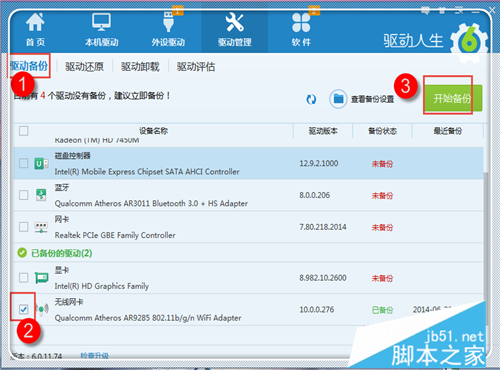The height and width of the screenshot is (370, 500).
Task: Click the 检查升级 link at bottom
Action: (94, 356)
